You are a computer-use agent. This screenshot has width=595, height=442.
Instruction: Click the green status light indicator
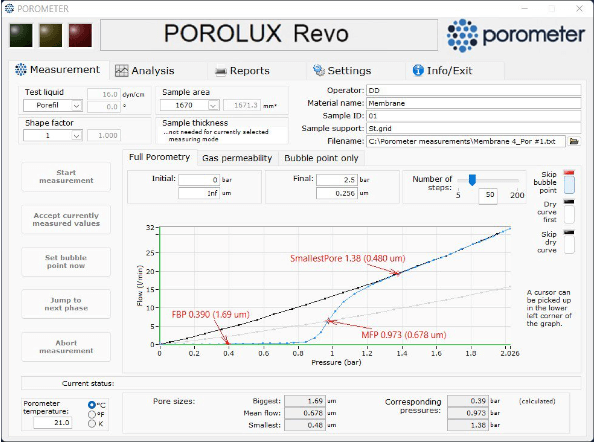click(21, 35)
